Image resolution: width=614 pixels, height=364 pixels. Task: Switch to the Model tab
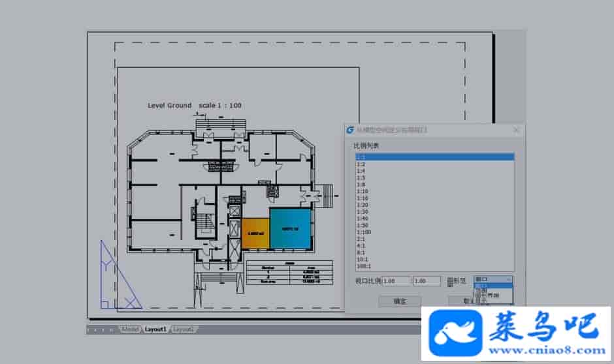point(131,329)
